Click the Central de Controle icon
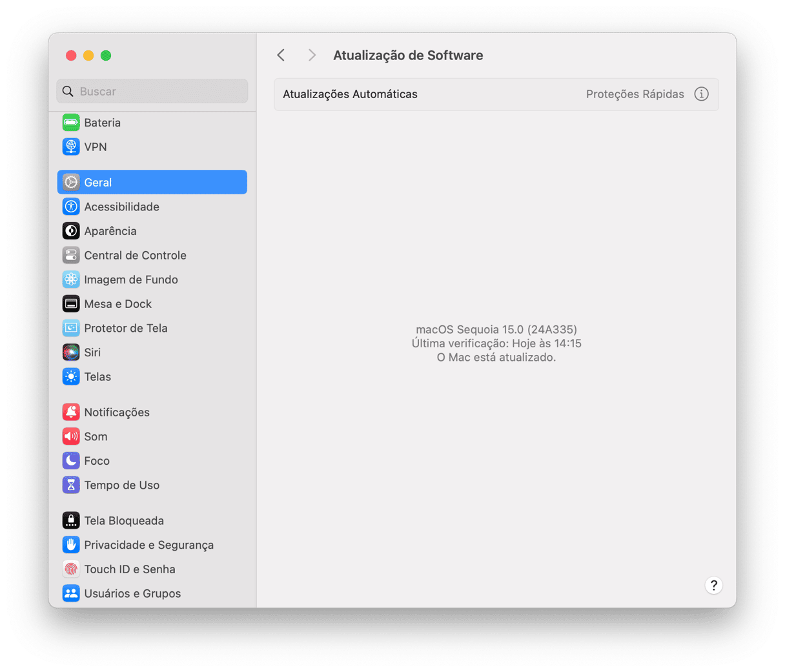The width and height of the screenshot is (785, 672). pos(71,256)
